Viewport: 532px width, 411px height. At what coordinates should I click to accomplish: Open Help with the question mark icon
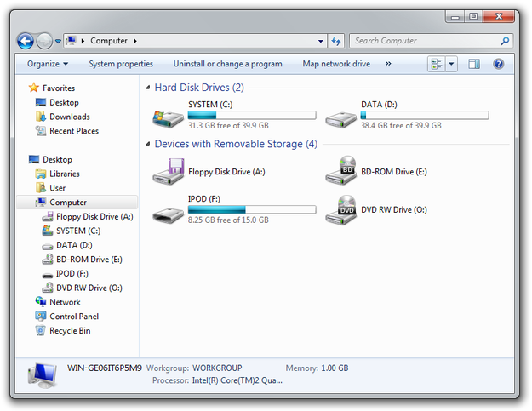[x=499, y=64]
